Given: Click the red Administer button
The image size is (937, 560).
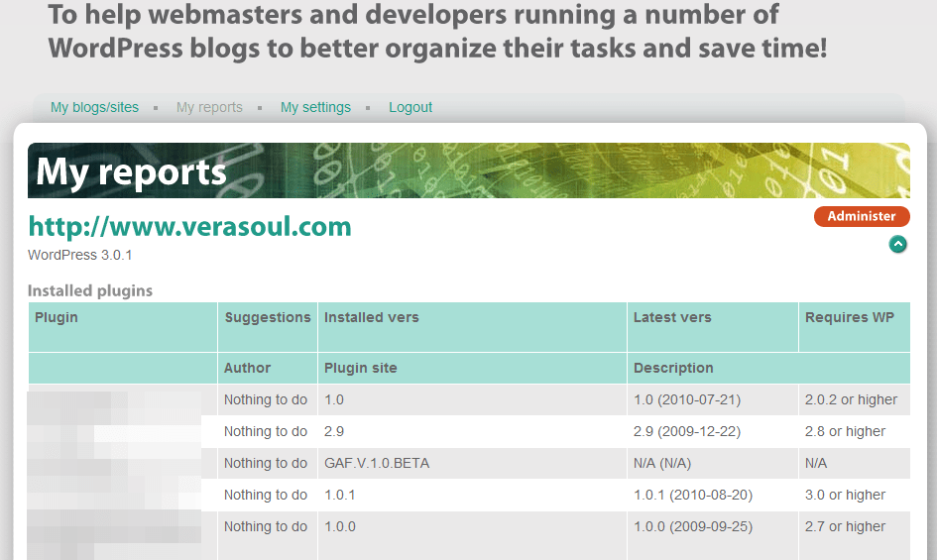Looking at the screenshot, I should (x=861, y=216).
